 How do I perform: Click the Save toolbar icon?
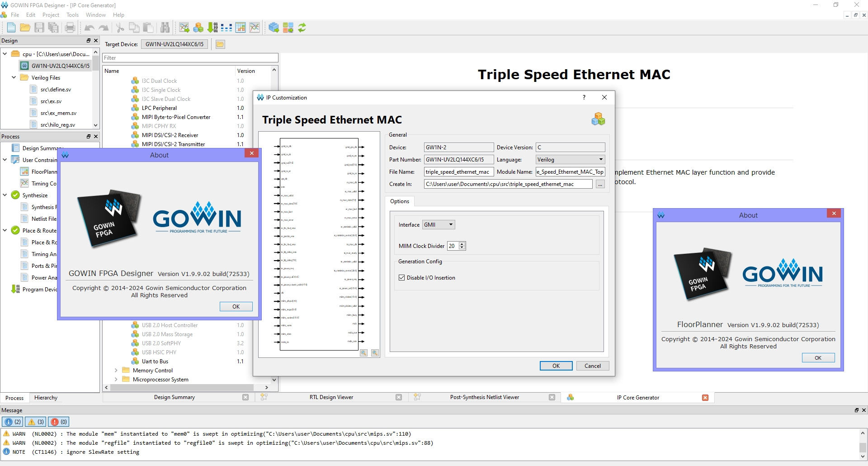39,28
